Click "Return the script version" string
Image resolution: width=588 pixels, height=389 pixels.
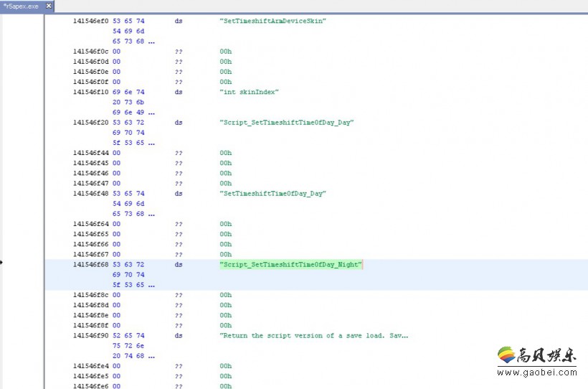[x=314, y=335]
